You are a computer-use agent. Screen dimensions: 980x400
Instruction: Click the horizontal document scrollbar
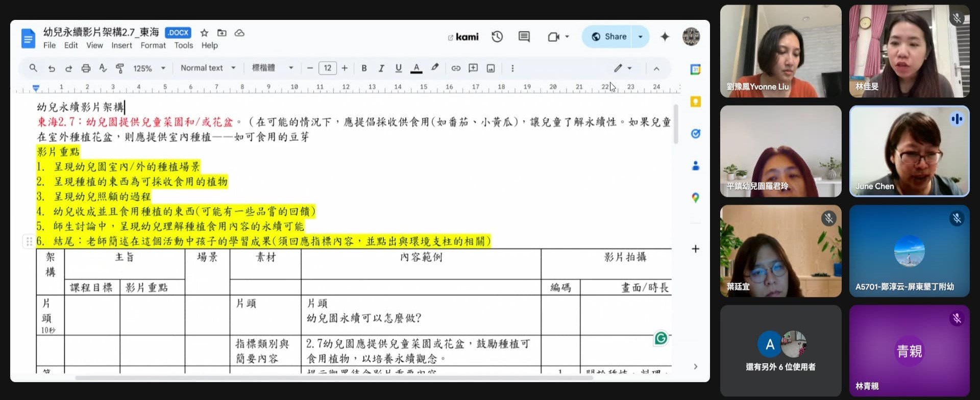point(334,378)
